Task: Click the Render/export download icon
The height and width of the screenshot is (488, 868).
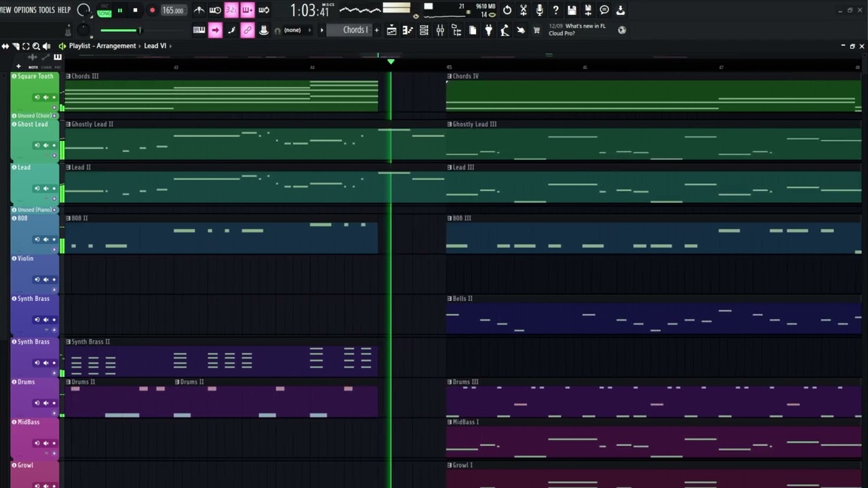Action: click(620, 10)
